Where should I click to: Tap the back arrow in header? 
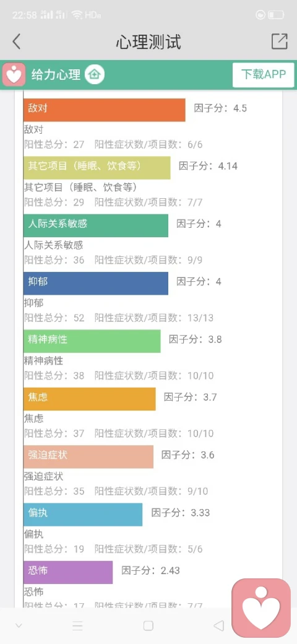click(x=17, y=41)
